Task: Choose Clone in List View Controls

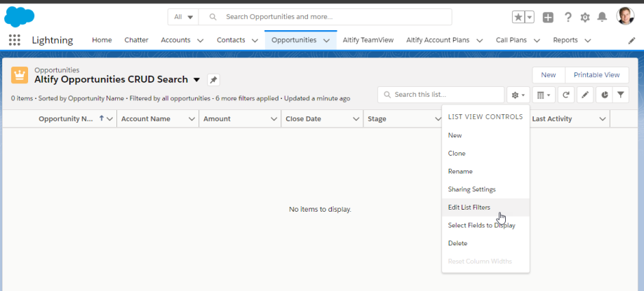Action: [486, 154]
